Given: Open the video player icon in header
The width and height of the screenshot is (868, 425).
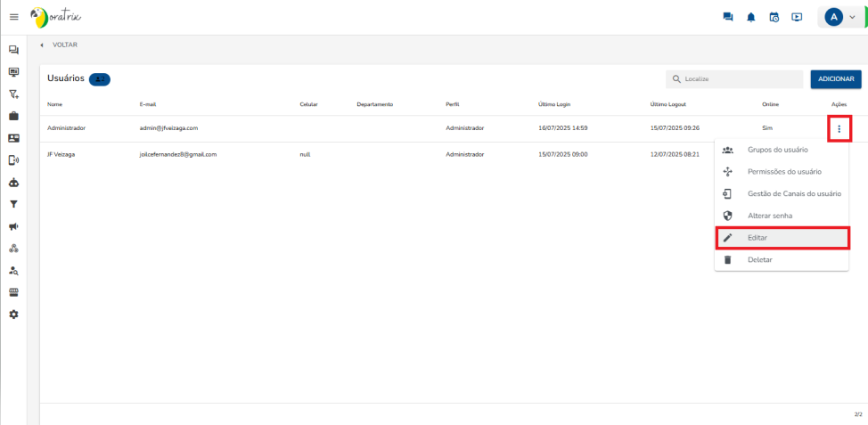Looking at the screenshot, I should pos(797,17).
